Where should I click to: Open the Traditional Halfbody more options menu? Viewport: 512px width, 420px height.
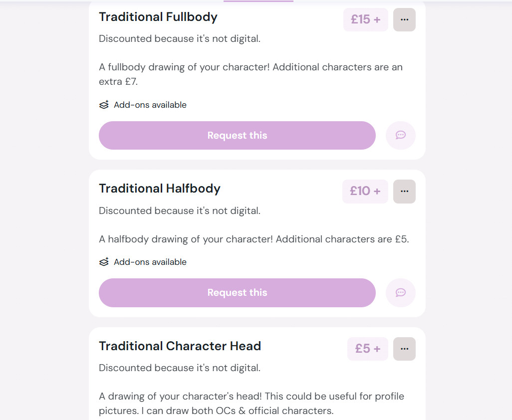tap(404, 191)
